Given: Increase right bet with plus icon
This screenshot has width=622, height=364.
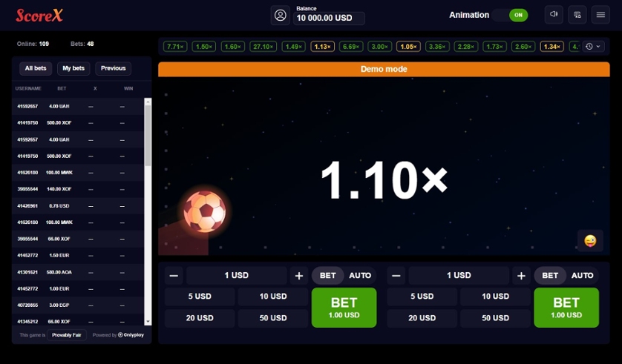Looking at the screenshot, I should tap(521, 275).
